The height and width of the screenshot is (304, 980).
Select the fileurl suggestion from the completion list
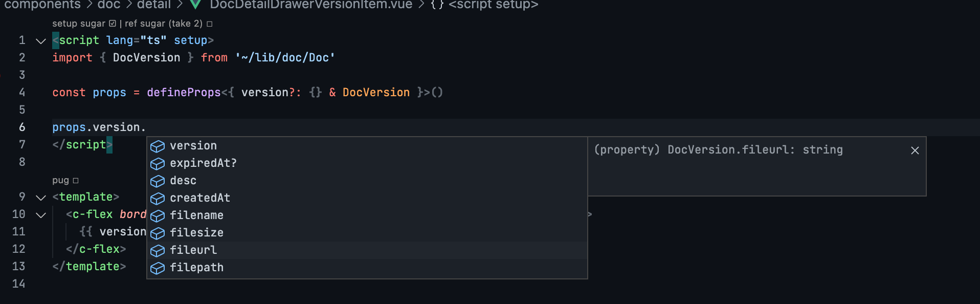click(193, 250)
